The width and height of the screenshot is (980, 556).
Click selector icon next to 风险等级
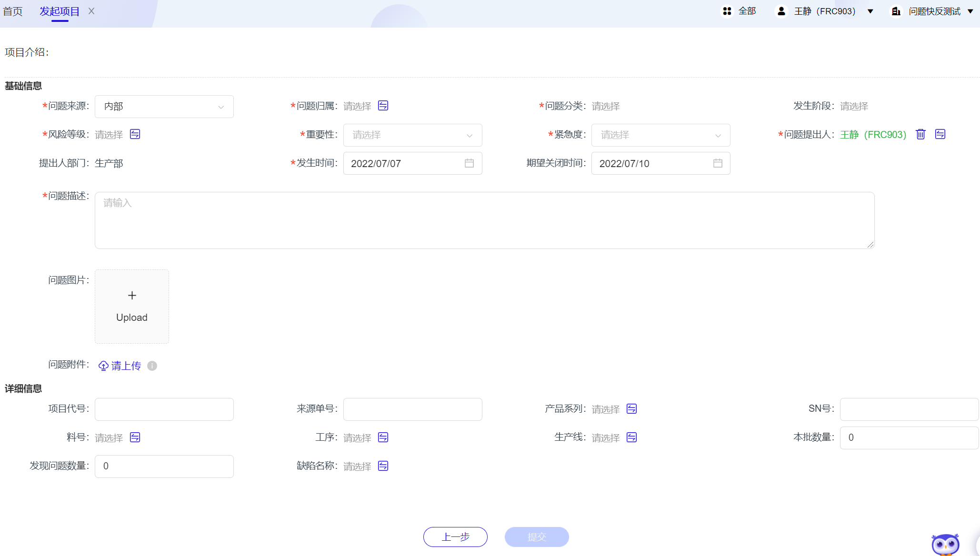click(135, 134)
